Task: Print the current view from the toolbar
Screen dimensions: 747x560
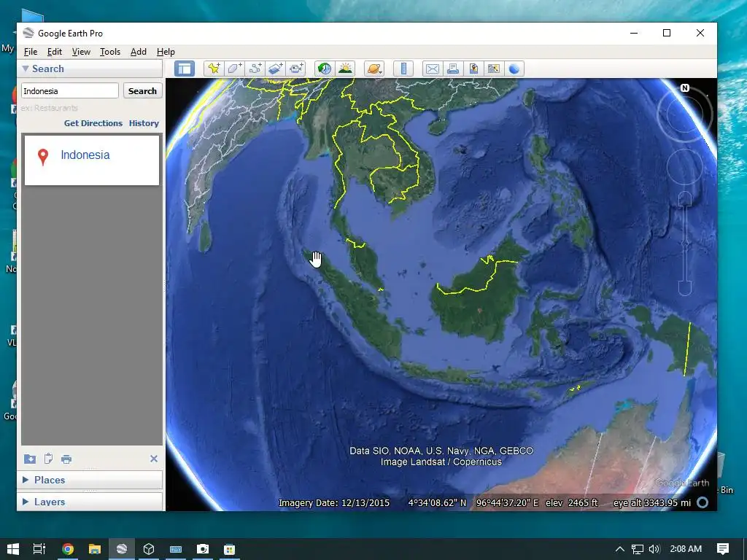Action: [x=452, y=69]
